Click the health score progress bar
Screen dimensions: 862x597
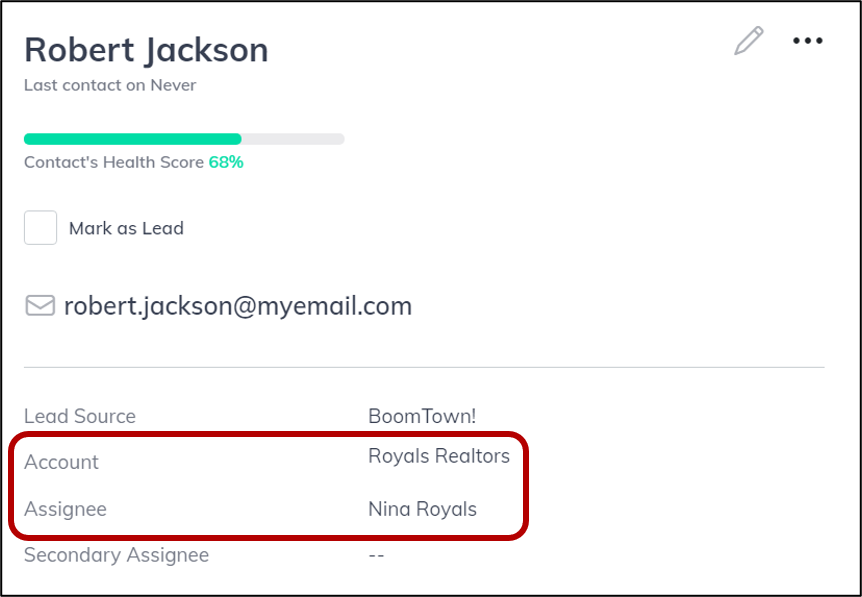(x=184, y=139)
